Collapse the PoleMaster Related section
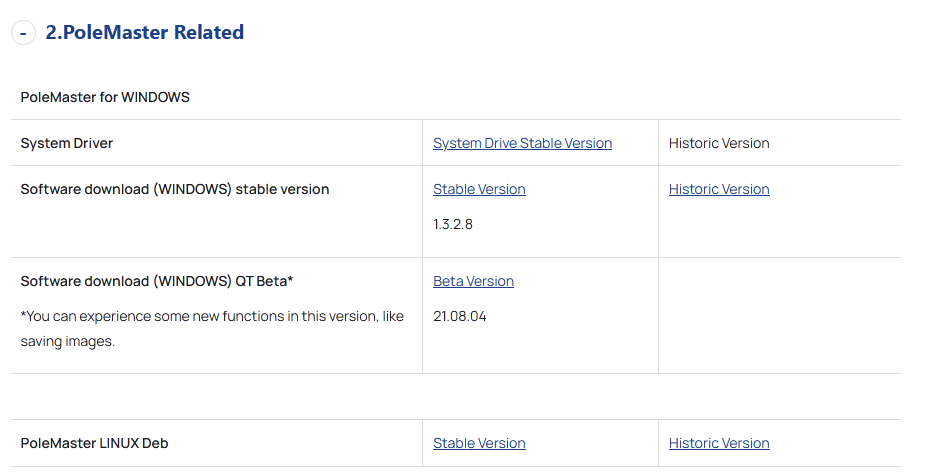The image size is (952, 475). (x=23, y=33)
